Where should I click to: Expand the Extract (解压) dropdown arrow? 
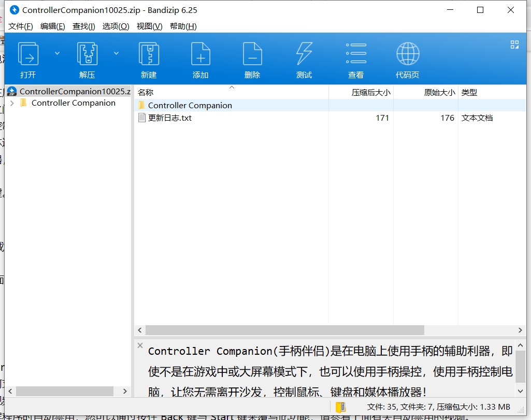pos(116,53)
